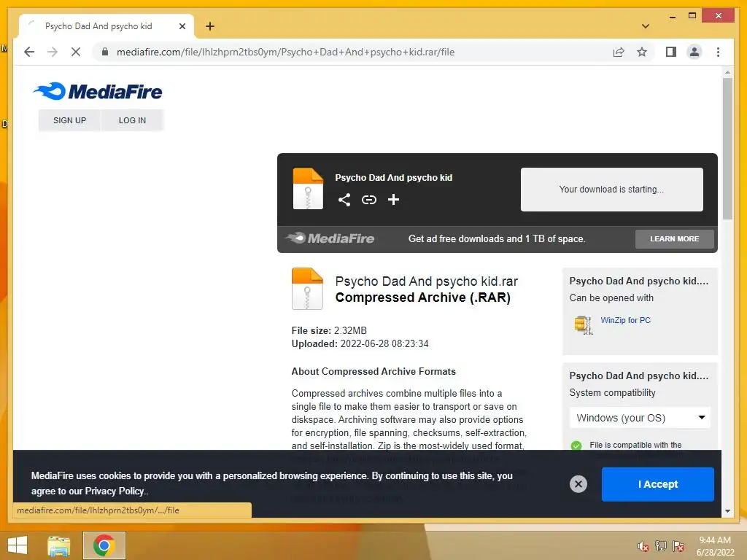Screen dimensions: 747x560
Task: Click the MediaFire logo at top left
Action: [x=98, y=91]
